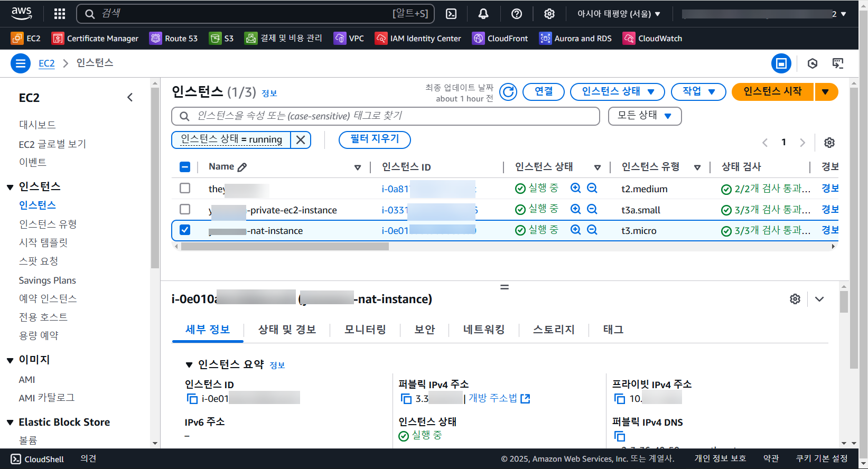Open the notifications bell

(x=483, y=14)
